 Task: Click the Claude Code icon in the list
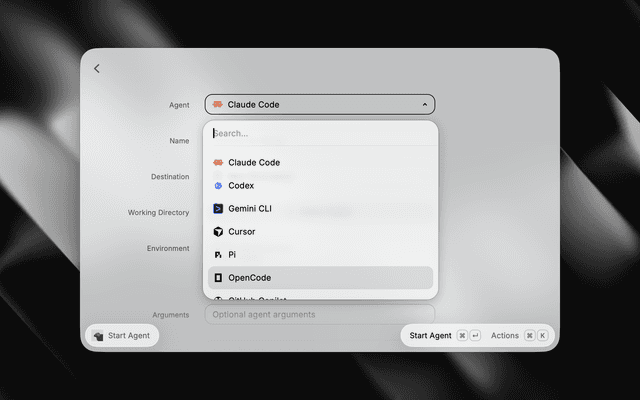coord(218,162)
